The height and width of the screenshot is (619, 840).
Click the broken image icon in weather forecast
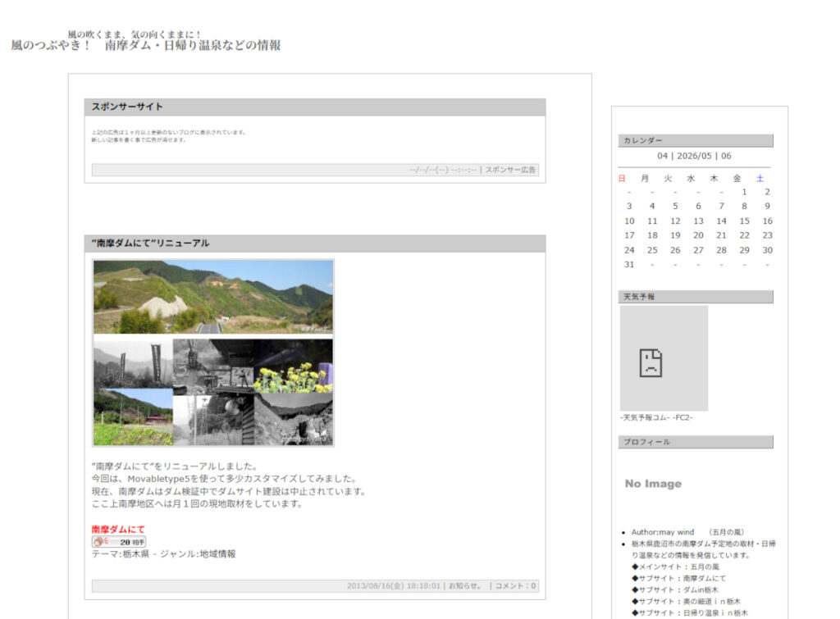651,362
